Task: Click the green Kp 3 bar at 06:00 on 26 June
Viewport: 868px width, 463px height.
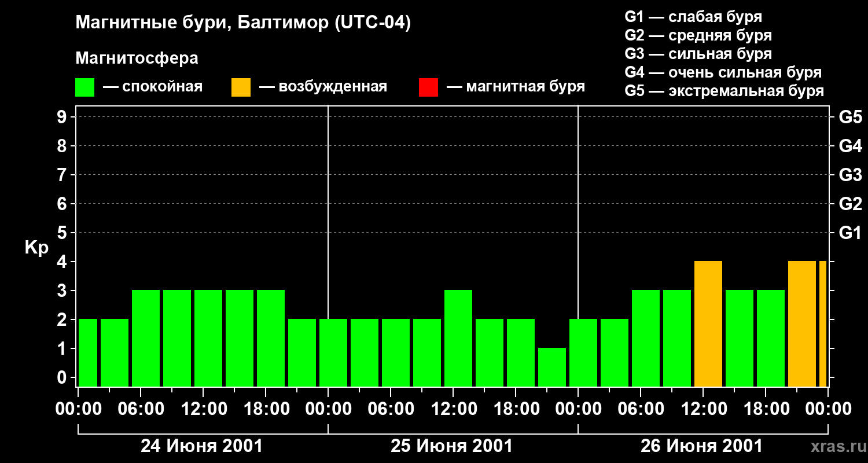Action: coord(646,339)
